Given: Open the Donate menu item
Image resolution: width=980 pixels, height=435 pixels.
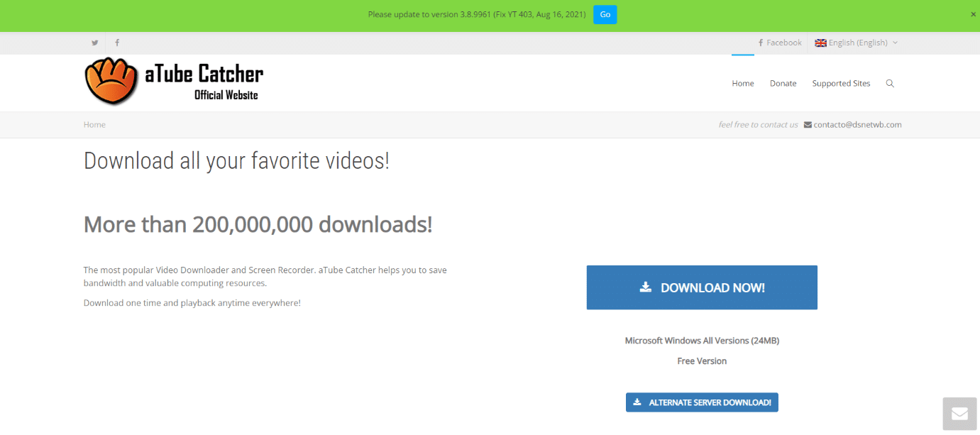Looking at the screenshot, I should click(783, 84).
